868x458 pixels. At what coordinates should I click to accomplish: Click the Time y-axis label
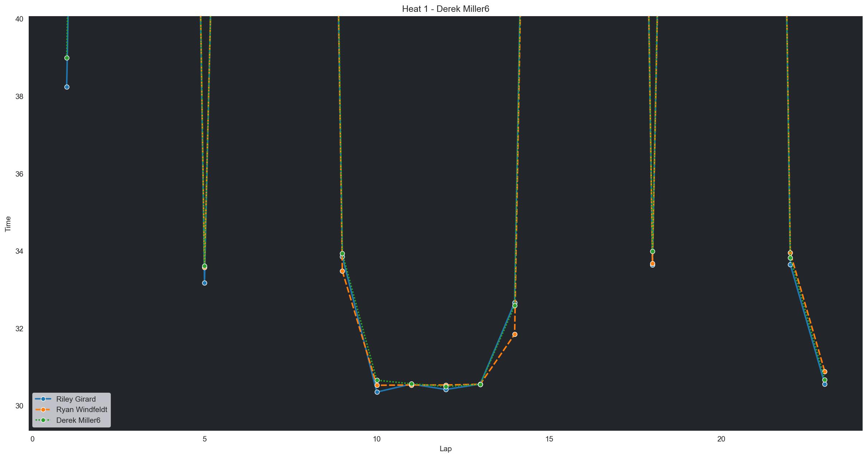pos(8,224)
